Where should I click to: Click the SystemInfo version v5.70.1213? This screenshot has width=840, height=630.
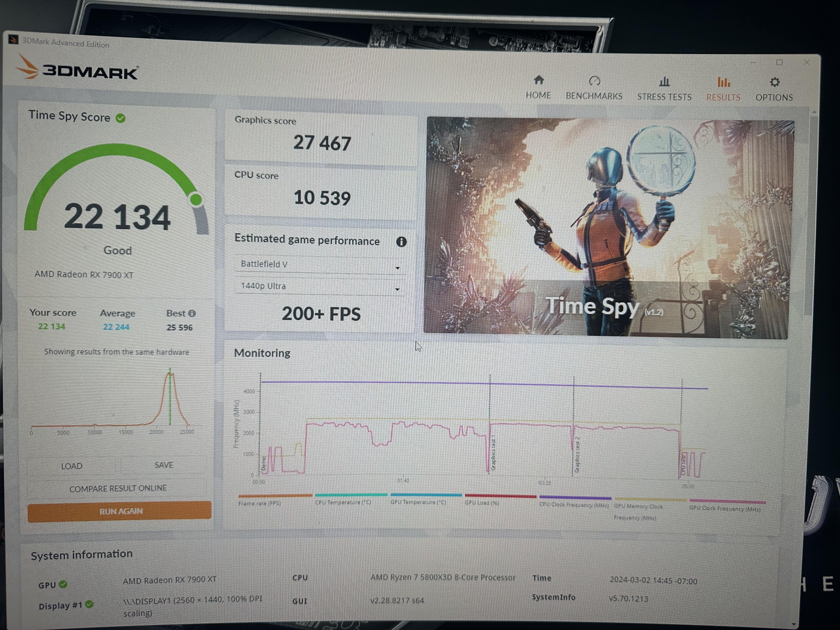tap(629, 599)
